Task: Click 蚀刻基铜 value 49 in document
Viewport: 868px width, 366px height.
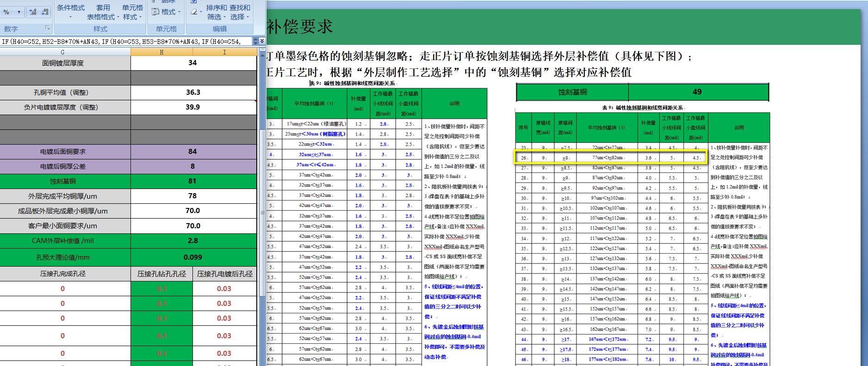Action: coord(698,92)
